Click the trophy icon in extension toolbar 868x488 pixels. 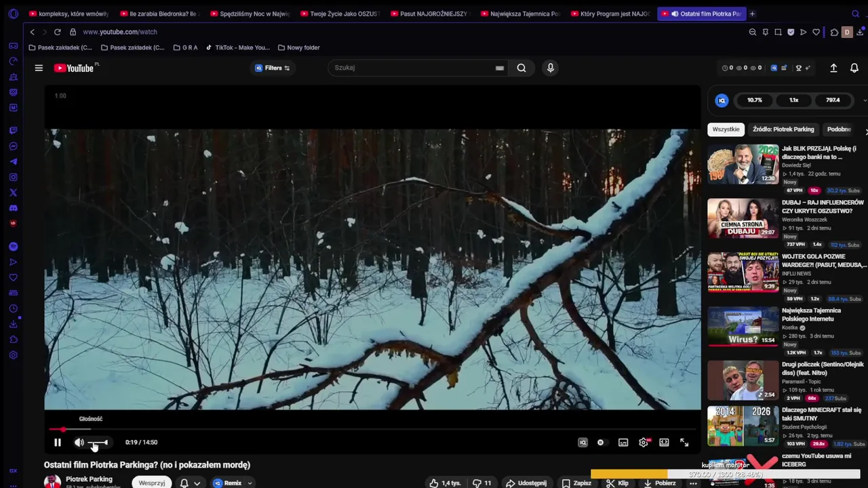pyautogui.click(x=798, y=68)
